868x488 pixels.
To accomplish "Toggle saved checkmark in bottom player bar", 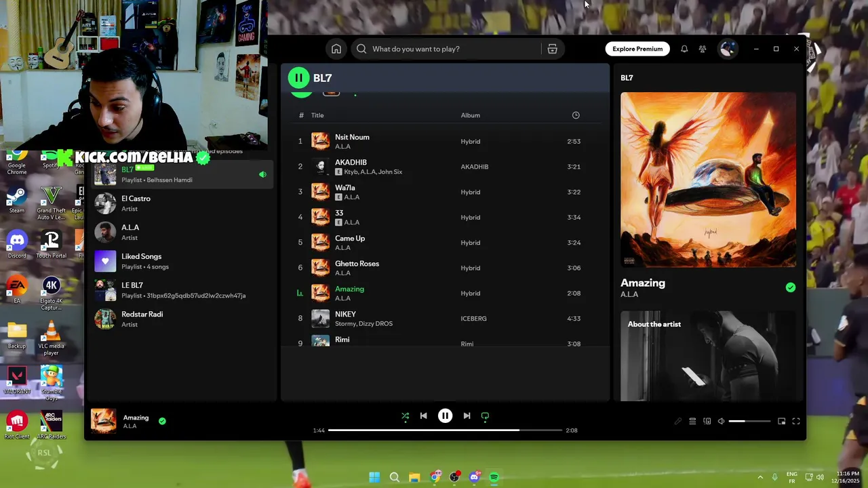I will [x=162, y=421].
